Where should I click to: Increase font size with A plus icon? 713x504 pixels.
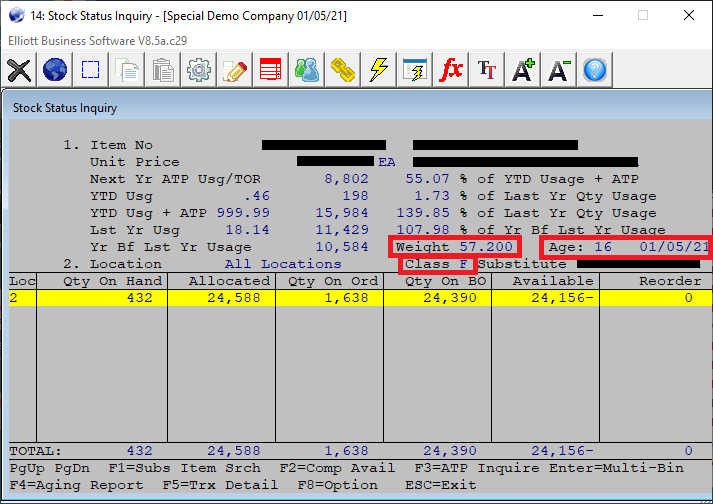[x=523, y=70]
